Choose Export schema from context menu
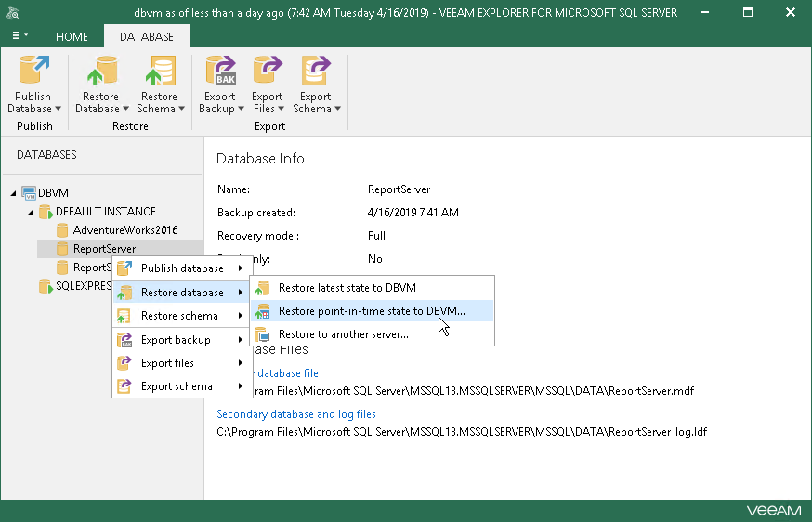The width and height of the screenshot is (812, 522). pyautogui.click(x=182, y=386)
